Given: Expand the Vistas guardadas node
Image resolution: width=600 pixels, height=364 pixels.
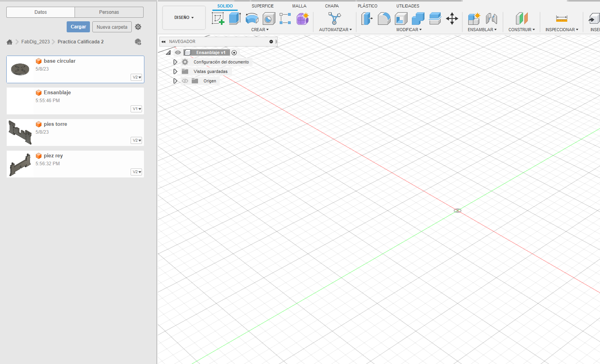Looking at the screenshot, I should click(175, 71).
